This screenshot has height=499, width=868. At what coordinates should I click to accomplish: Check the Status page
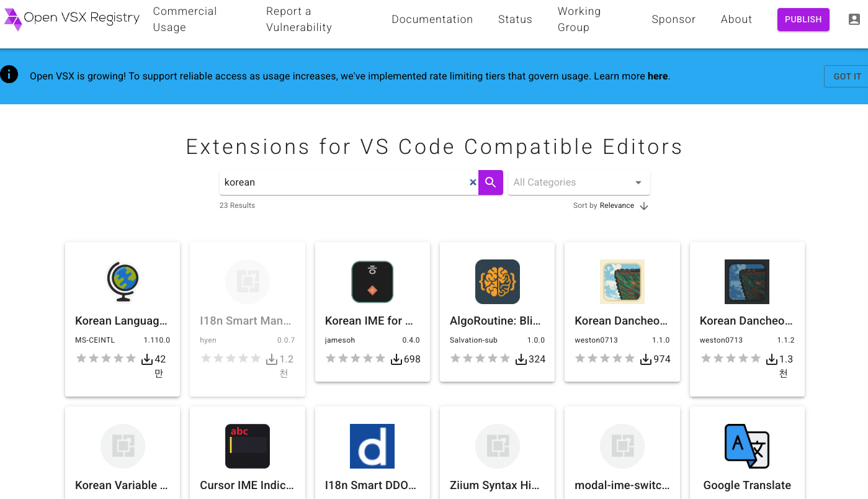[x=515, y=19]
